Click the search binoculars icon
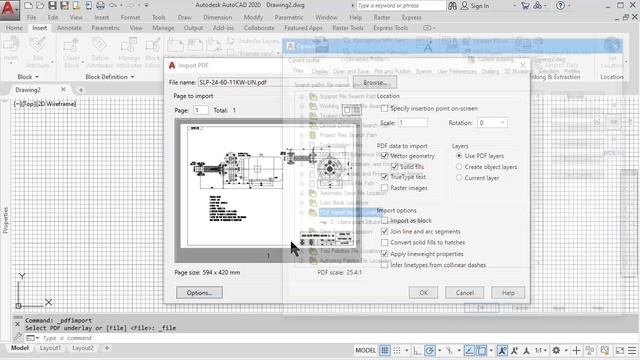 [452, 6]
